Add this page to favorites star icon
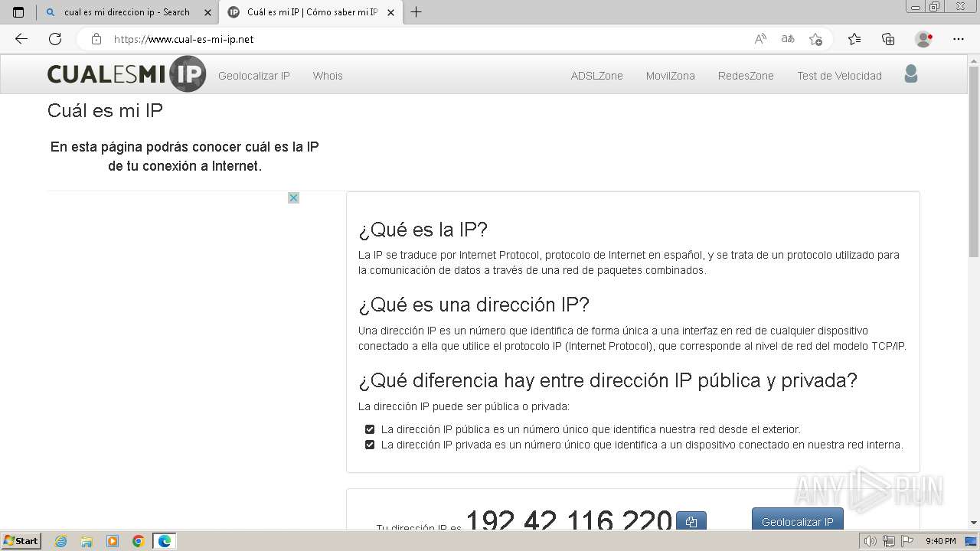 pyautogui.click(x=815, y=39)
